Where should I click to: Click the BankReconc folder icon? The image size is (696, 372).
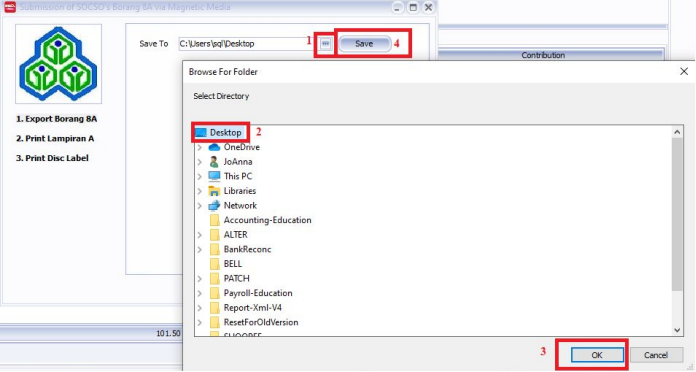click(214, 249)
